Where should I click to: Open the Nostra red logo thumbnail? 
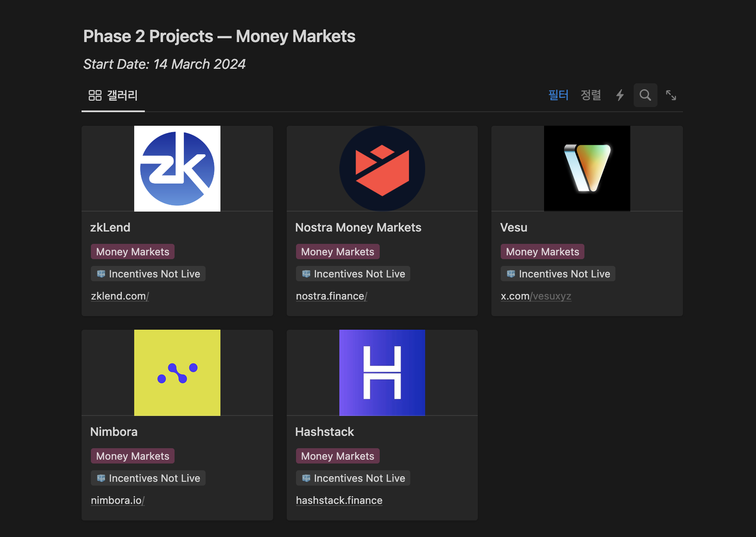pos(382,169)
